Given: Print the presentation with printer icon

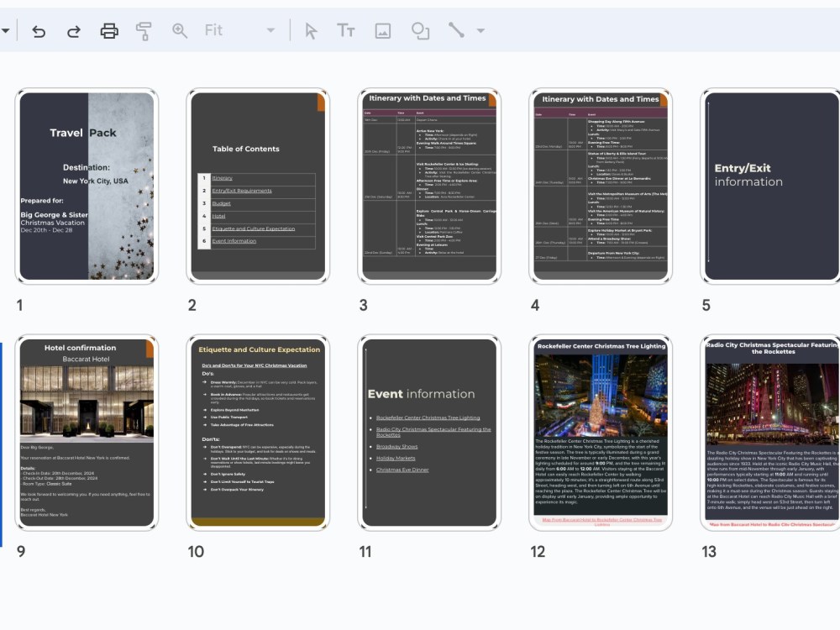Looking at the screenshot, I should (109, 31).
